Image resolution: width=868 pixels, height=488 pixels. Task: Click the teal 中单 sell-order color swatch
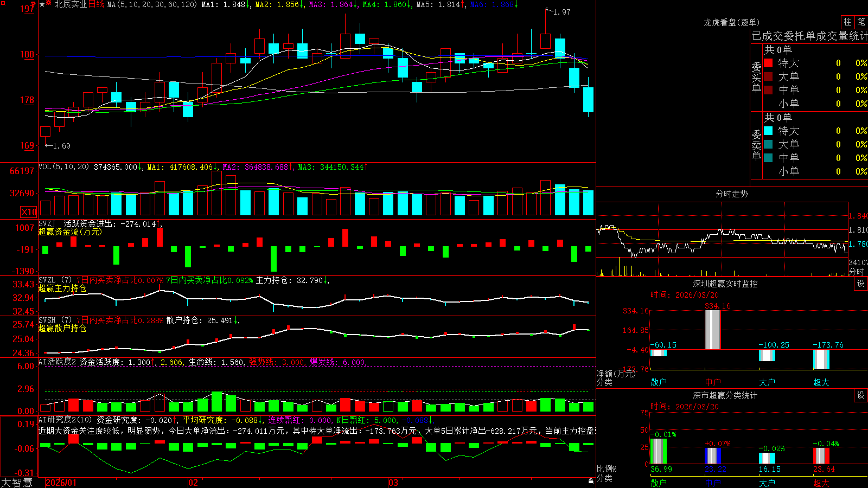click(x=768, y=158)
